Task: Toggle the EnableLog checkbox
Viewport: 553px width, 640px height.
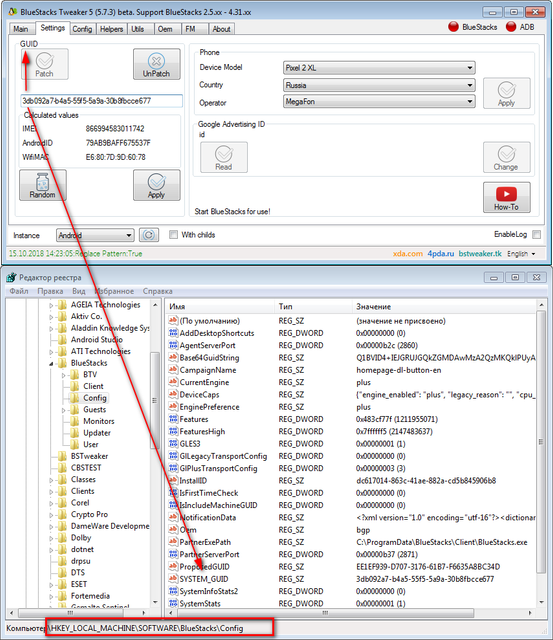Action: 537,234
